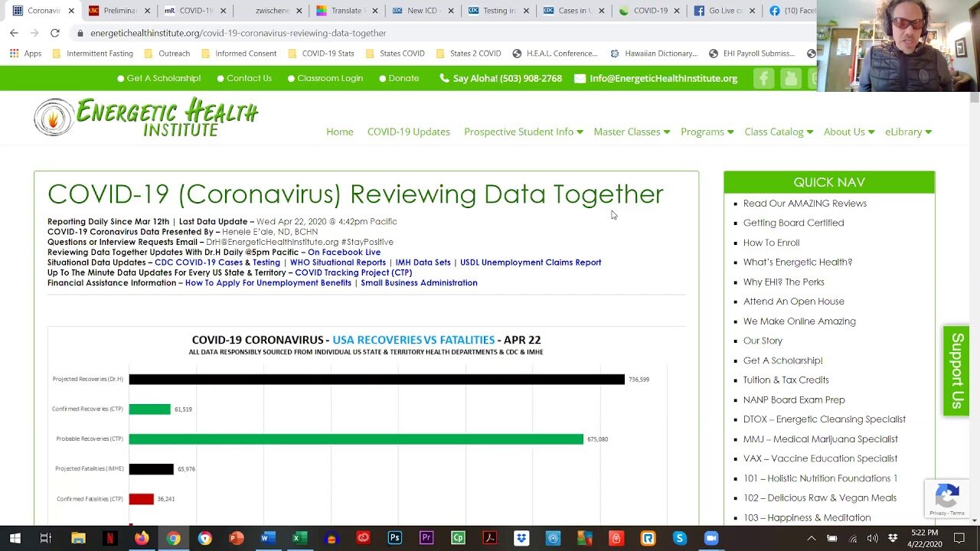Click Get A Scholarship! in green bar

click(158, 78)
